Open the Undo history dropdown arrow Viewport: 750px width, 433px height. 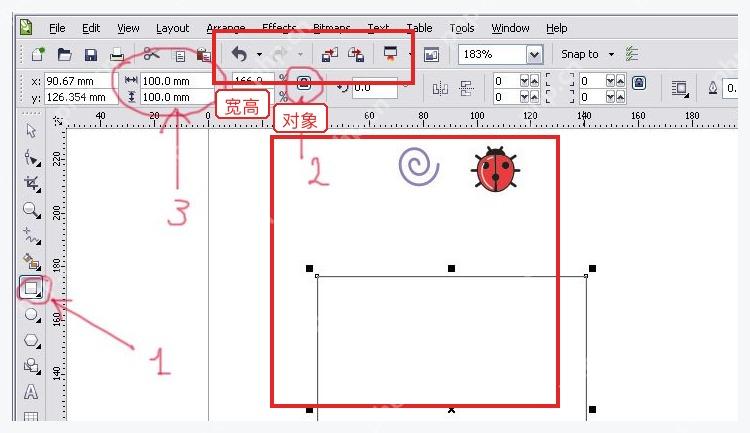pyautogui.click(x=259, y=55)
